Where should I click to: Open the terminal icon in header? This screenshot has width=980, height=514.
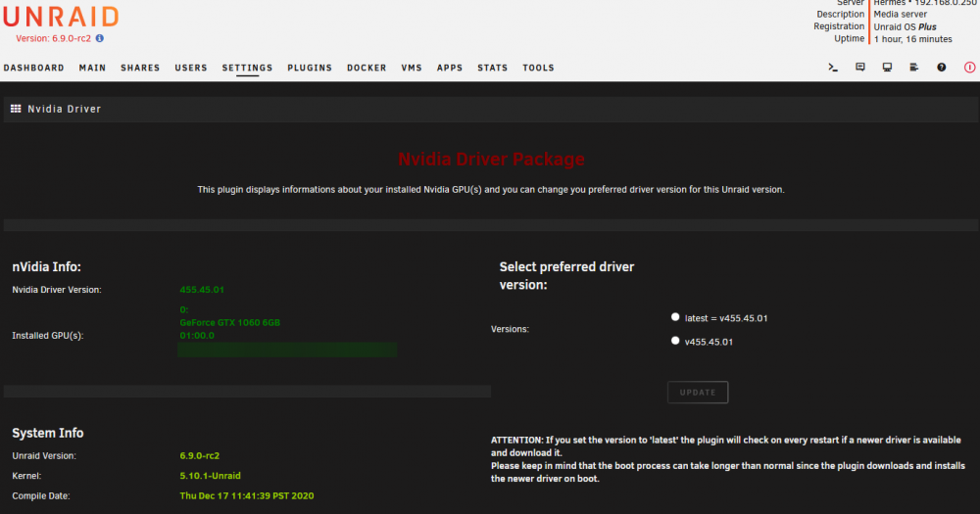tap(832, 68)
